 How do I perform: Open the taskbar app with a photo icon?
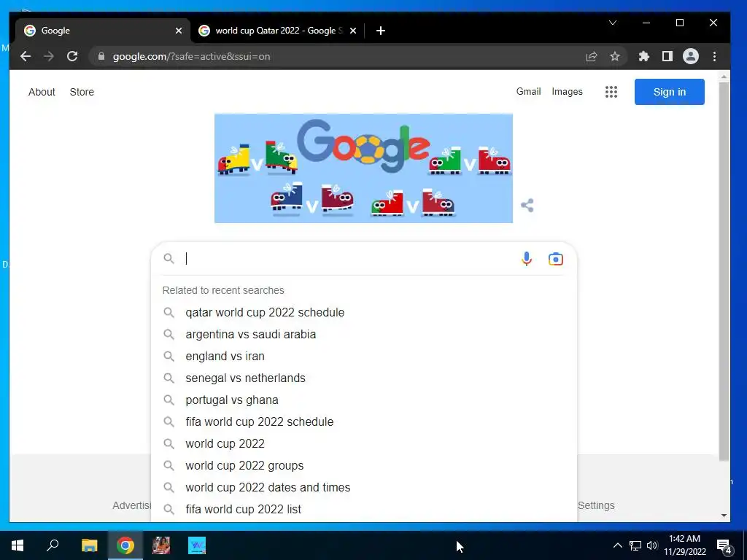pos(161,545)
